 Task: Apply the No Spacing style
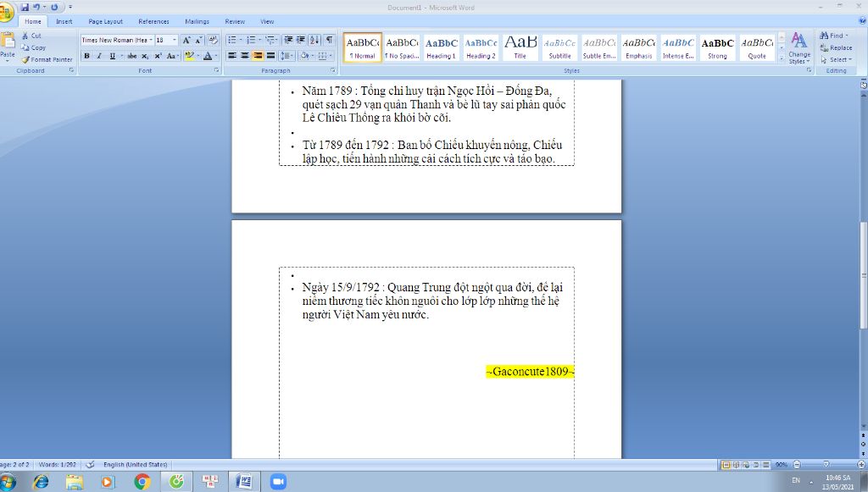click(x=402, y=47)
